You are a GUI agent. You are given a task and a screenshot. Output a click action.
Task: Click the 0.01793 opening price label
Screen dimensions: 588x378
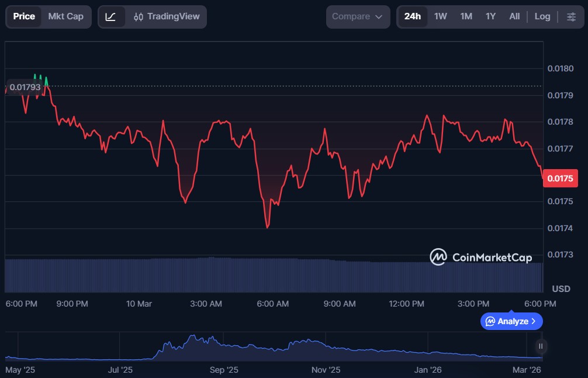tap(25, 87)
